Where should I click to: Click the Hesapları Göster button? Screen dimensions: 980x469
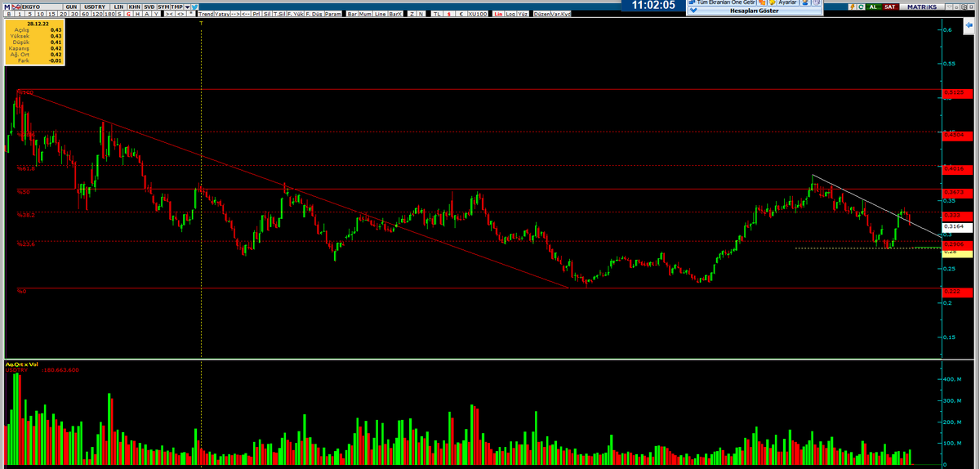tap(754, 11)
